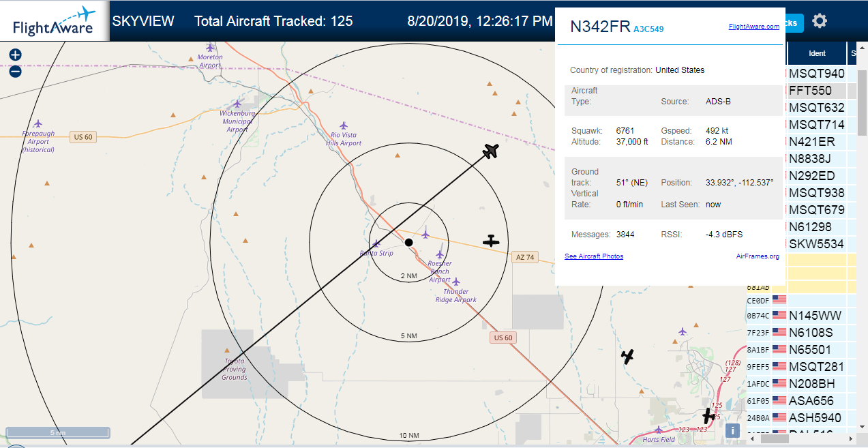Click US flag in MSQT281 row
The height and width of the screenshot is (448, 868).
(779, 367)
